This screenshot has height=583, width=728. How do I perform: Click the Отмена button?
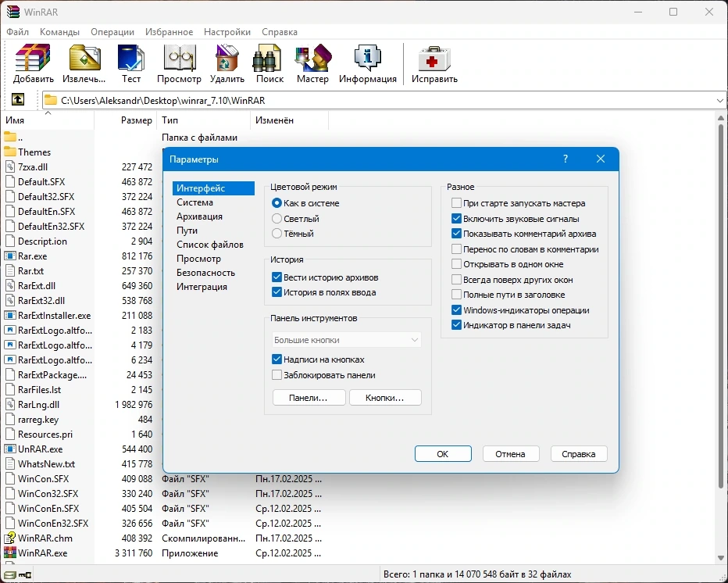tap(511, 454)
